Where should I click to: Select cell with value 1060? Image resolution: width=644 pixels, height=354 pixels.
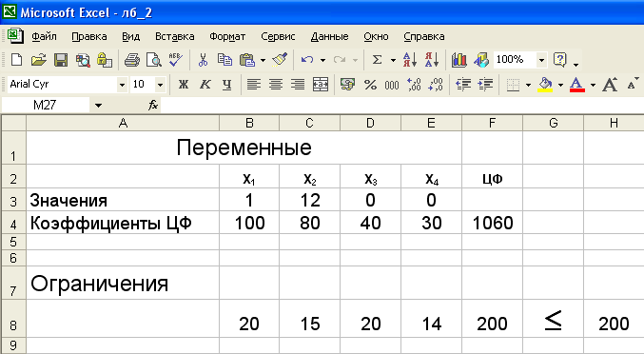[x=493, y=224]
